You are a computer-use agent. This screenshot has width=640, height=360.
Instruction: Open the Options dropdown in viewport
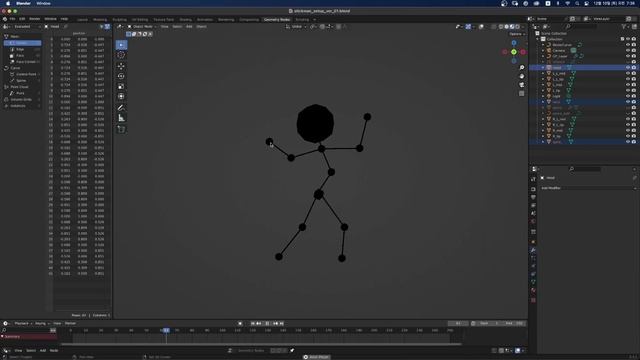(516, 34)
